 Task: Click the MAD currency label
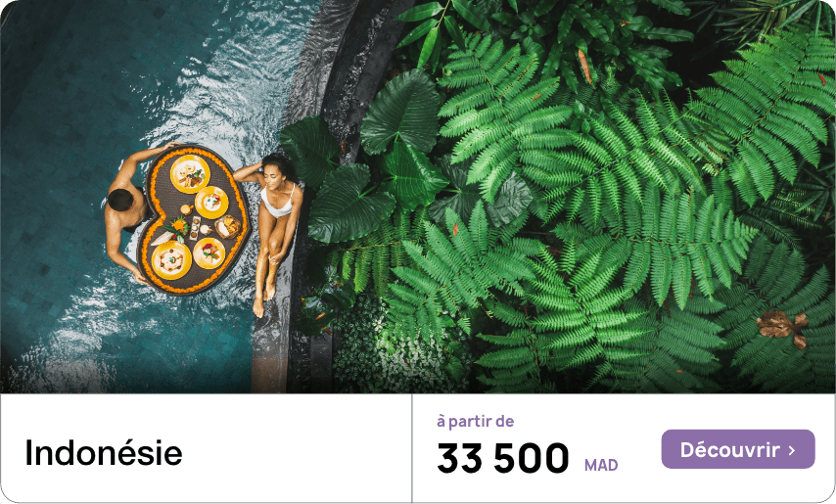(601, 465)
